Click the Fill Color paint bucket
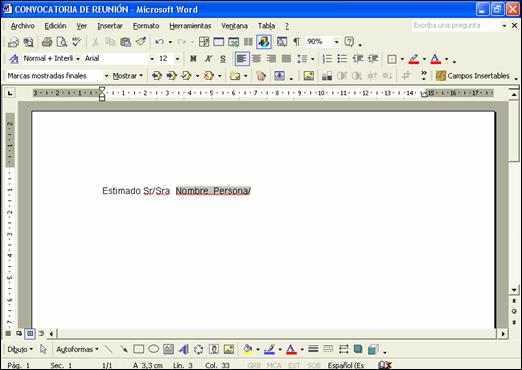This screenshot has width=522, height=370. [248, 349]
